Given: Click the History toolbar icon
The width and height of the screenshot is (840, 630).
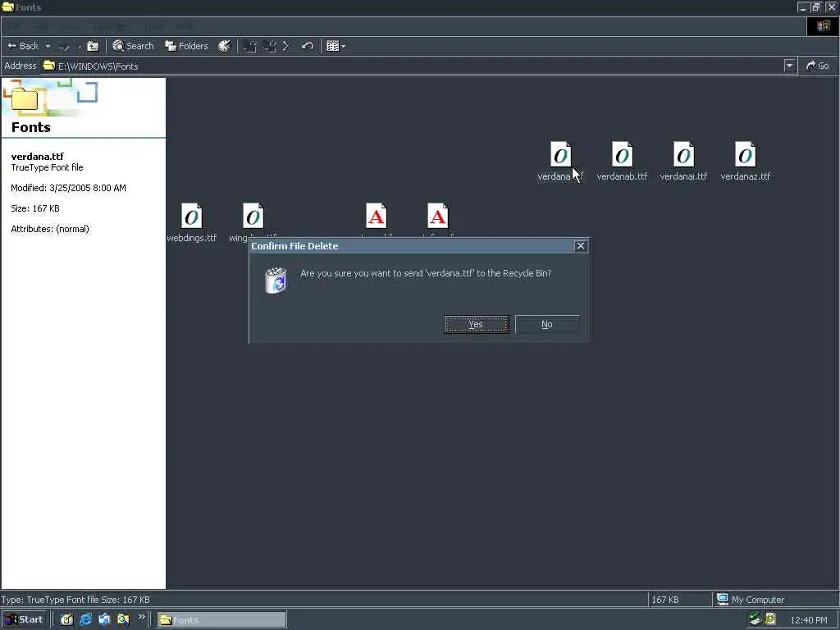Looking at the screenshot, I should tap(225, 46).
